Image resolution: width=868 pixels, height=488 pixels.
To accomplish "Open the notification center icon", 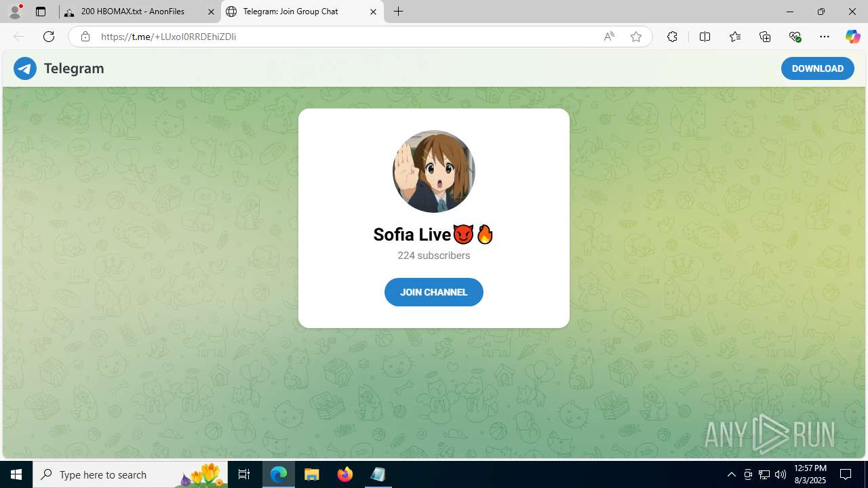I will coord(846,474).
